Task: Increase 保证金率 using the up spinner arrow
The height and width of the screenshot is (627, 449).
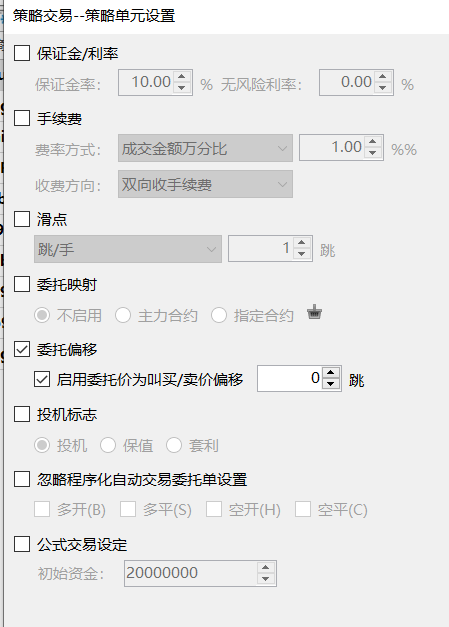Action: [x=182, y=77]
